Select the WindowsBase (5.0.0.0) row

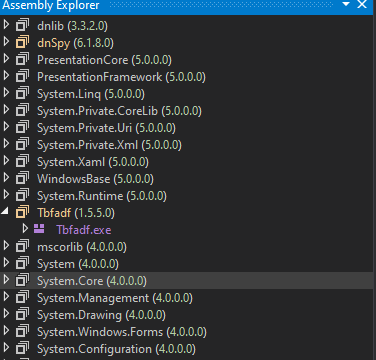(x=186, y=179)
